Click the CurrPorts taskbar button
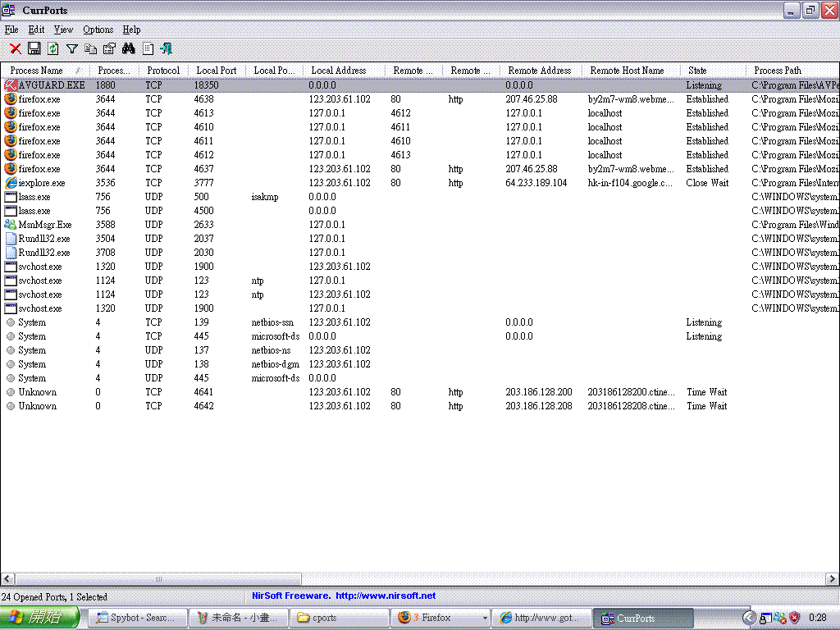This screenshot has width=840, height=630. 643,619
